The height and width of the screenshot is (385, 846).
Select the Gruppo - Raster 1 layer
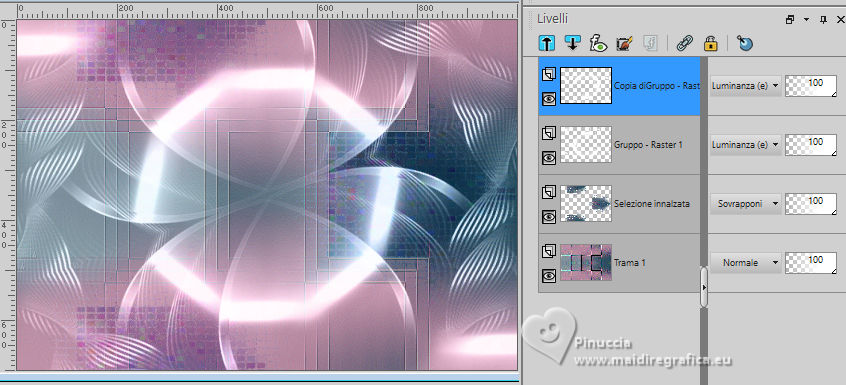619,145
